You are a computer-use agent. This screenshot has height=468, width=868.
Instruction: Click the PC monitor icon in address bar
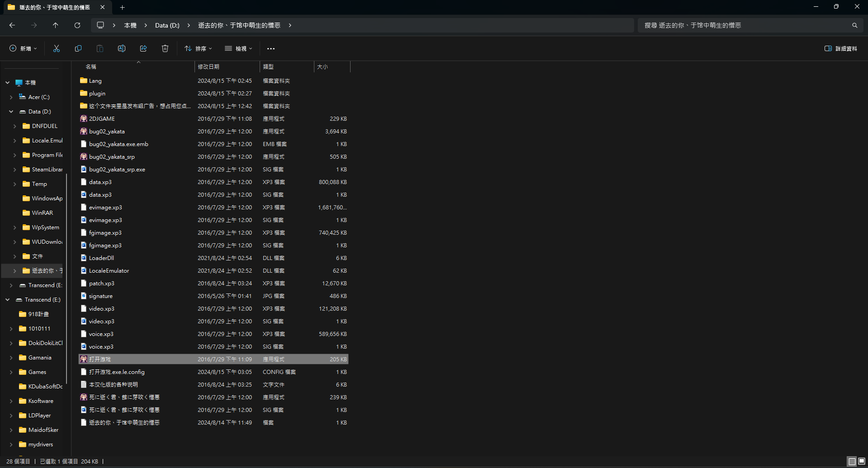pos(100,25)
